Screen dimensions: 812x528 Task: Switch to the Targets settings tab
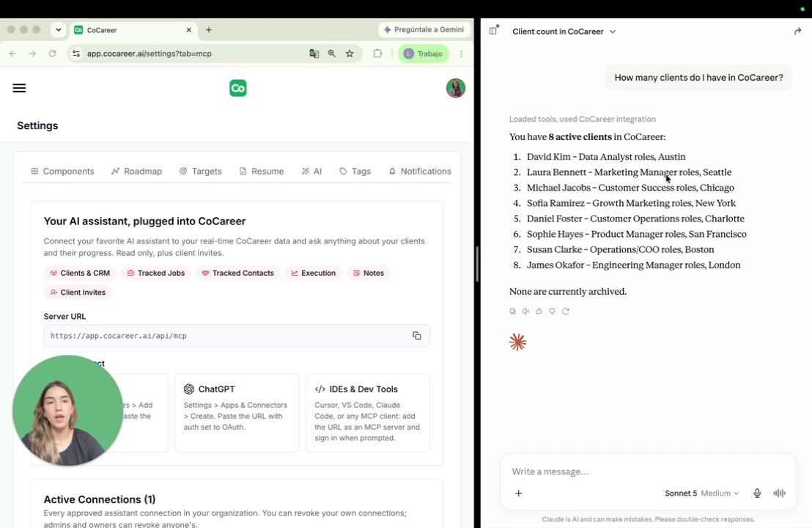[200, 171]
